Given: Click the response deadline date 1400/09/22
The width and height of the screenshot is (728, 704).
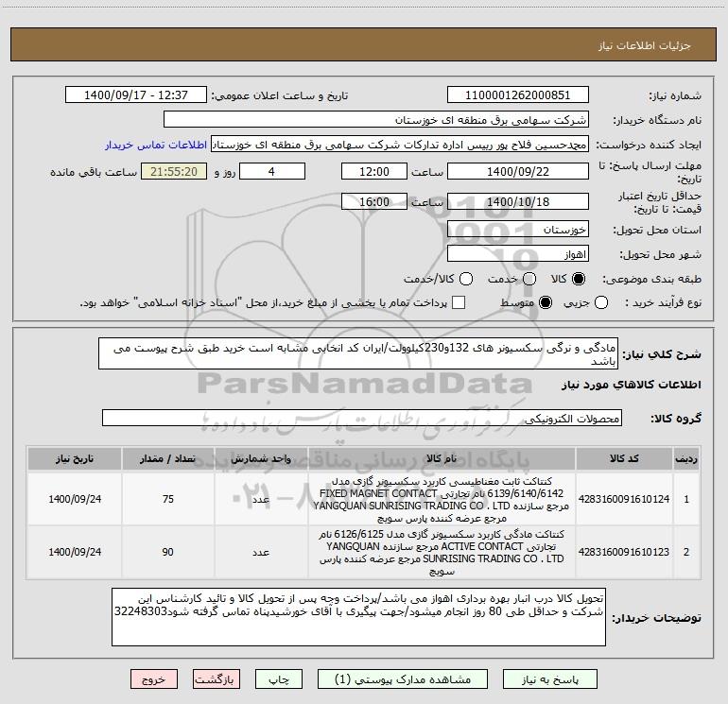Looking at the screenshot, I should point(518,171).
